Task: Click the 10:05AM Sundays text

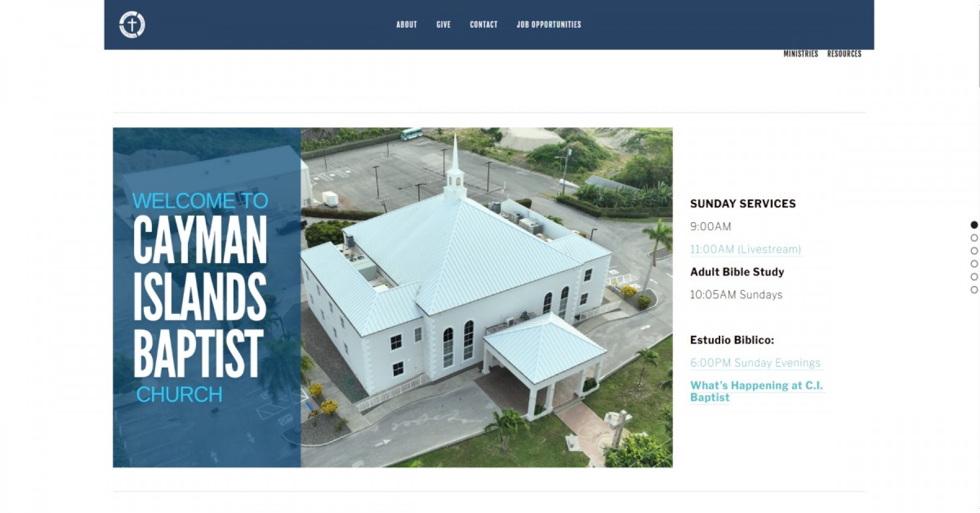Action: point(736,295)
